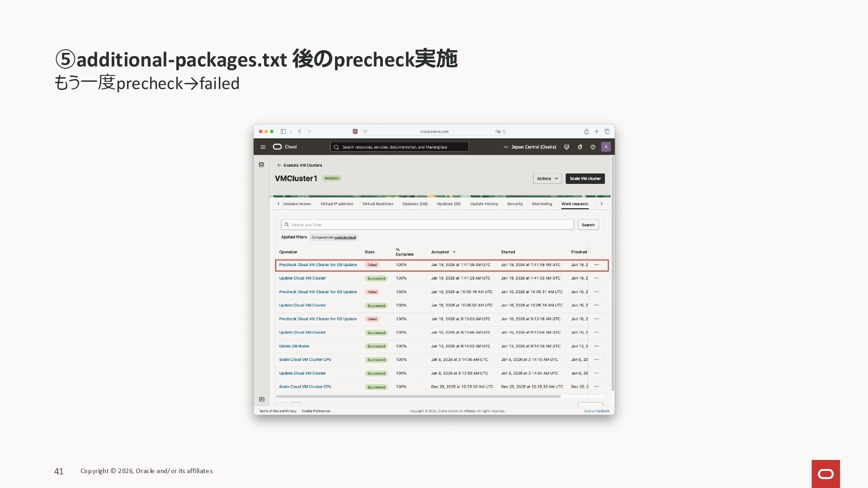Image resolution: width=868 pixels, height=488 pixels.
Task: Click the Cloud Shell developer tools icon
Action: click(x=566, y=147)
